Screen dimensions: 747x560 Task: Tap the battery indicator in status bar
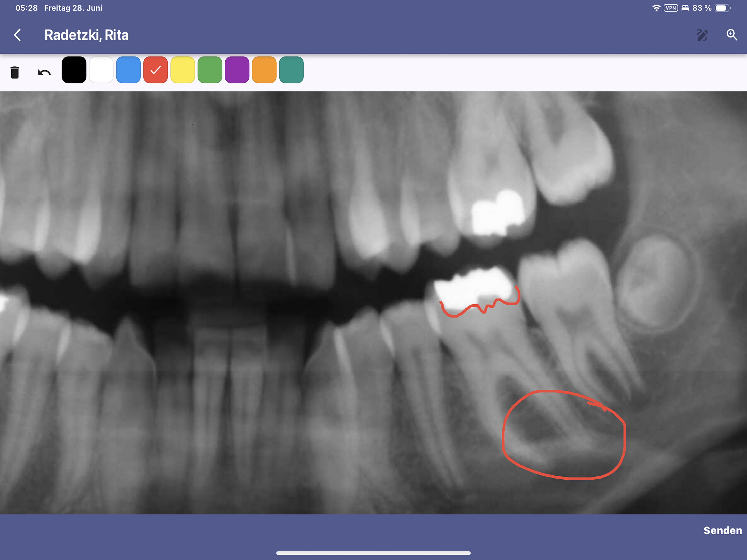point(722,8)
